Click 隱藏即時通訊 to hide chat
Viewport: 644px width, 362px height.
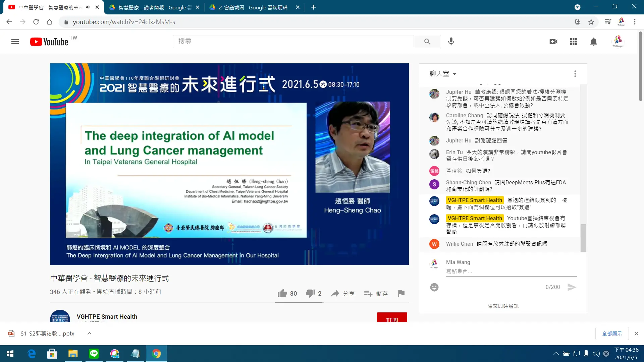503,306
